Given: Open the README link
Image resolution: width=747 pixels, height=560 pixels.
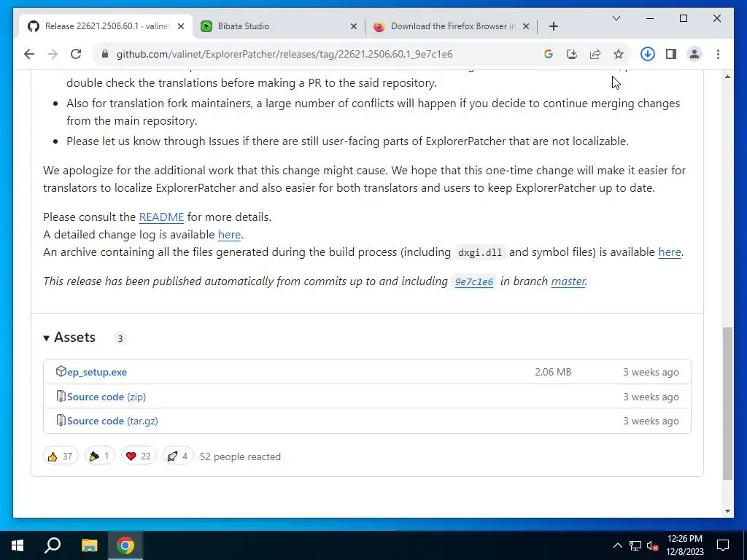Looking at the screenshot, I should pyautogui.click(x=161, y=217).
